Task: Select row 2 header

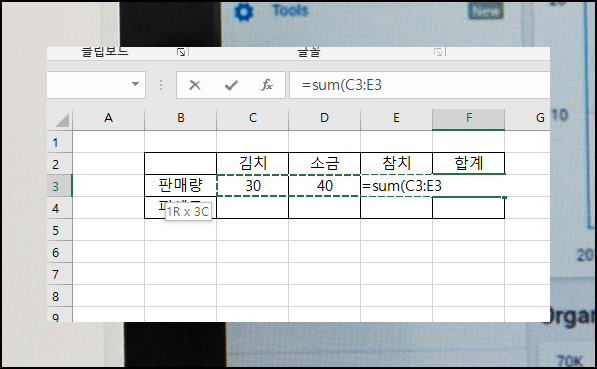Action: coord(59,164)
